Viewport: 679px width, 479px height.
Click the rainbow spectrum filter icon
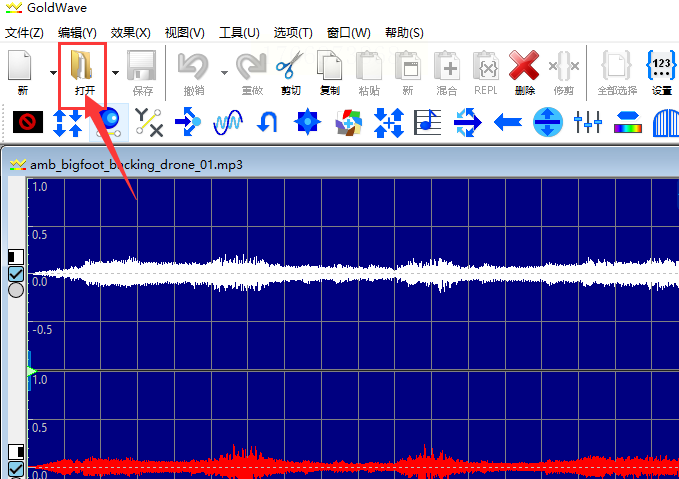point(627,123)
